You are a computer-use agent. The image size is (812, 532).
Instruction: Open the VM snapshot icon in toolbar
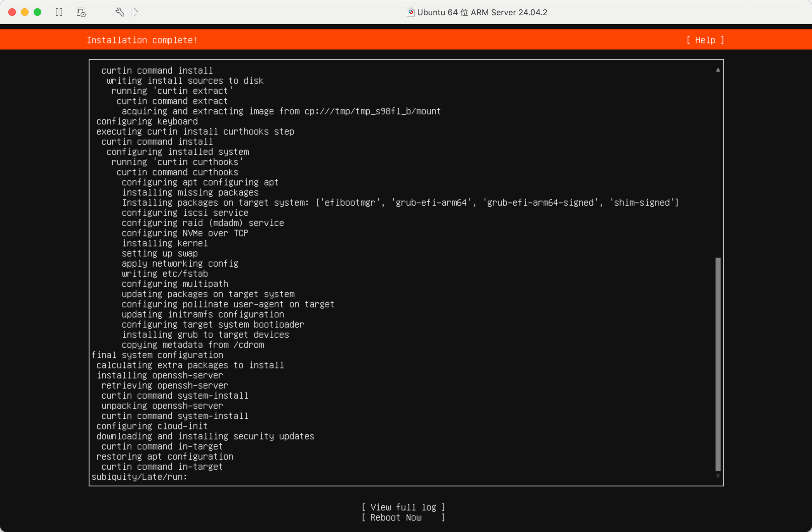[81, 12]
